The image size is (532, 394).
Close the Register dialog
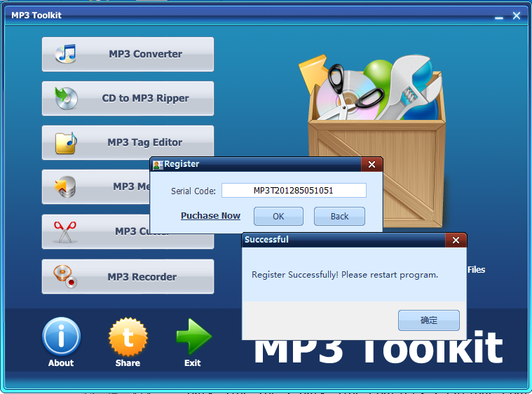click(x=372, y=165)
